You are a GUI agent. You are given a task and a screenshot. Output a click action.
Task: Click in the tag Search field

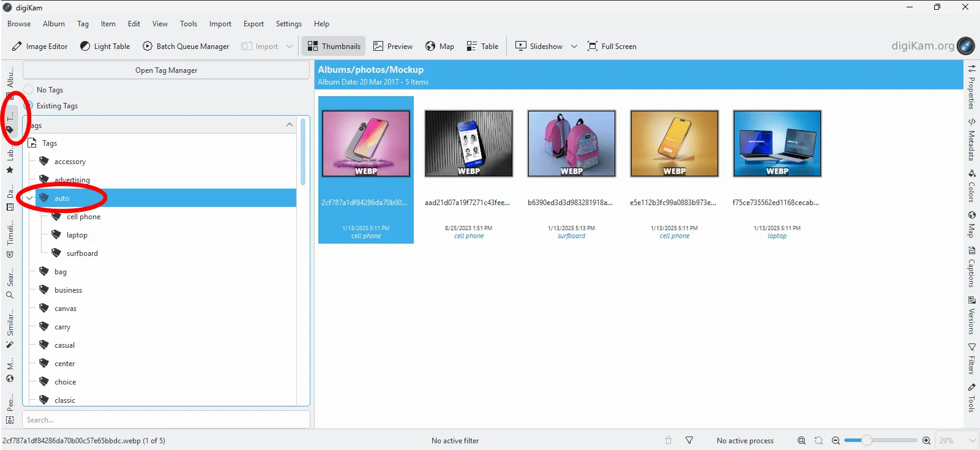click(x=166, y=420)
